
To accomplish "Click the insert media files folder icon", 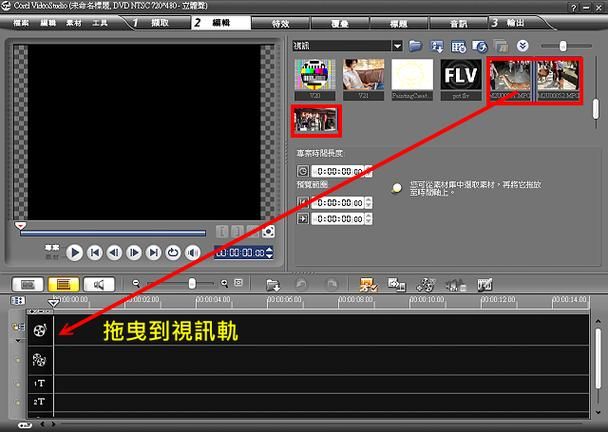I will click(273, 285).
